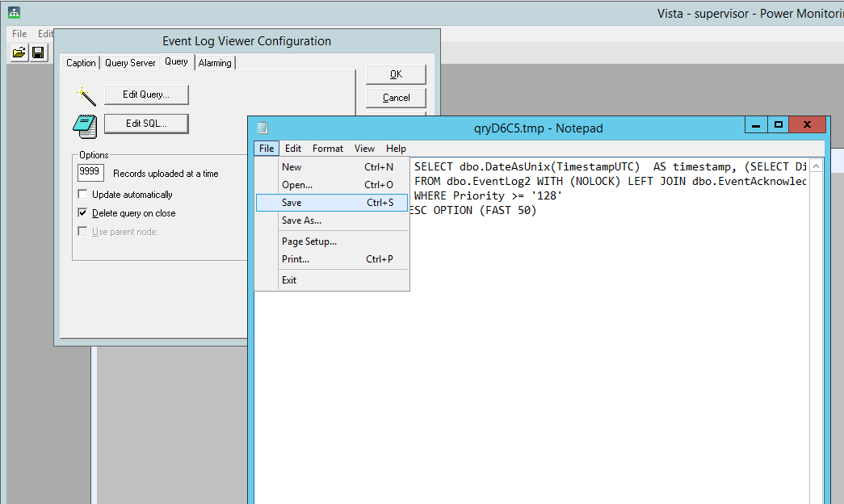Click the Cancel button in configuration dialog
Image resolution: width=844 pixels, height=504 pixels.
(x=397, y=98)
